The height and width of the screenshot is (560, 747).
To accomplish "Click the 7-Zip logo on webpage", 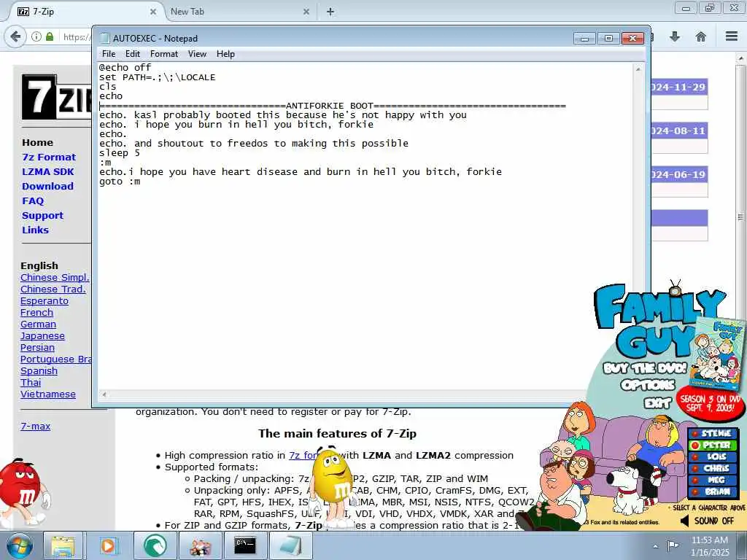I will [x=56, y=97].
